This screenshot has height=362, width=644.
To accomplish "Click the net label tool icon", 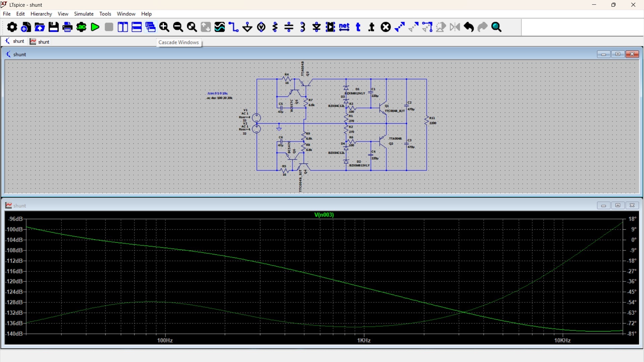I will 344,27.
